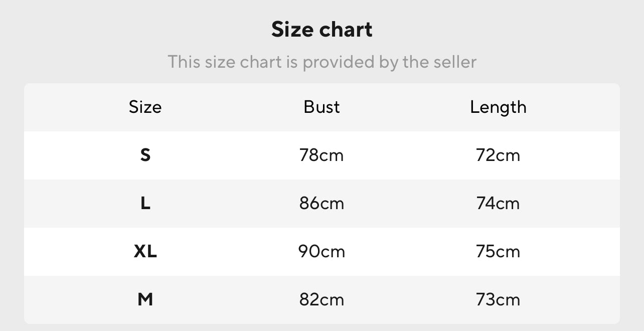Select the Bust column header
This screenshot has height=331, width=644.
point(321,107)
